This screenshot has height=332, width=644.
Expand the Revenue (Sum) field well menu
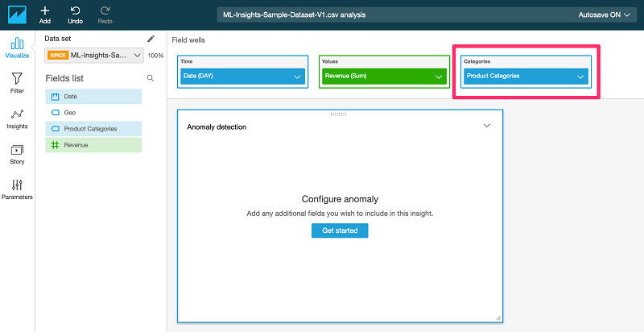click(x=439, y=77)
